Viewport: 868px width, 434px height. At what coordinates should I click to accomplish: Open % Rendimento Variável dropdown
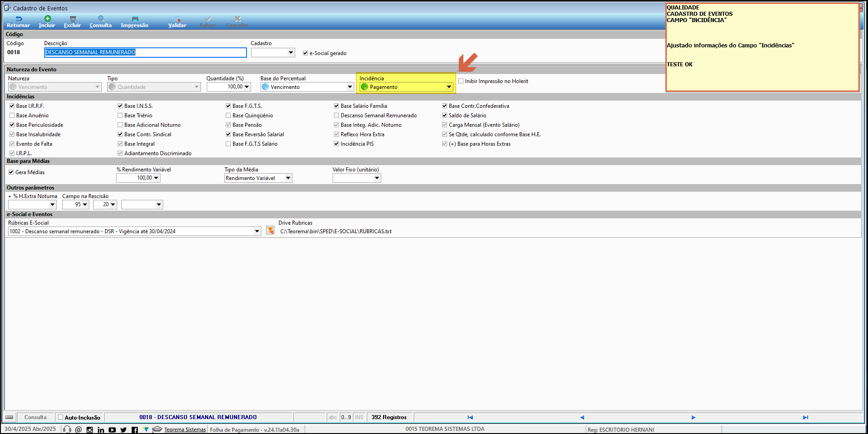(x=156, y=178)
